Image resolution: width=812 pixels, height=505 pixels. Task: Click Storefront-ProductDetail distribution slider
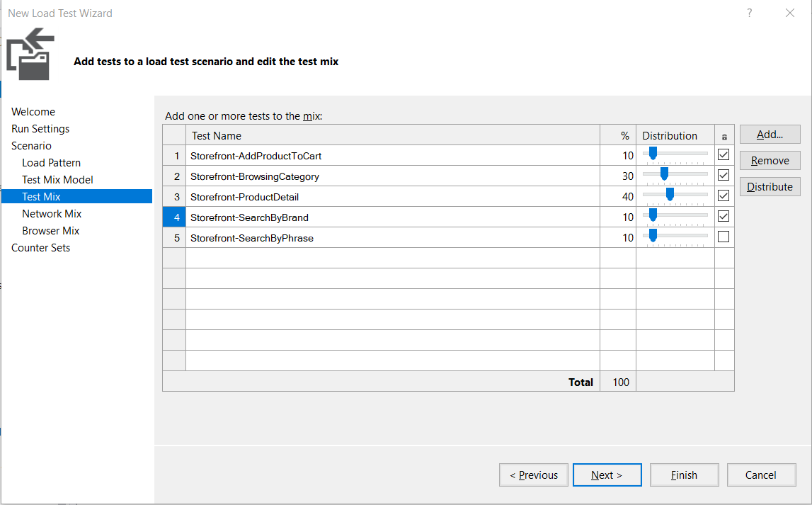pyautogui.click(x=670, y=195)
